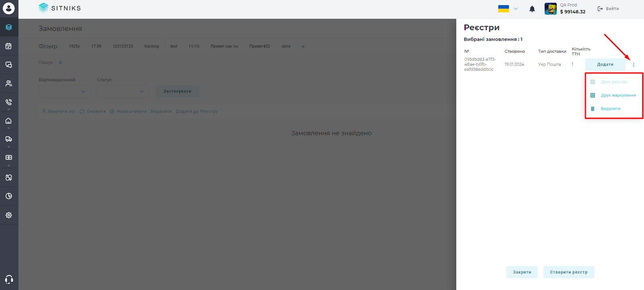Switch to the 123123125 filter tab
The width and height of the screenshot is (644, 290).
pos(123,46)
